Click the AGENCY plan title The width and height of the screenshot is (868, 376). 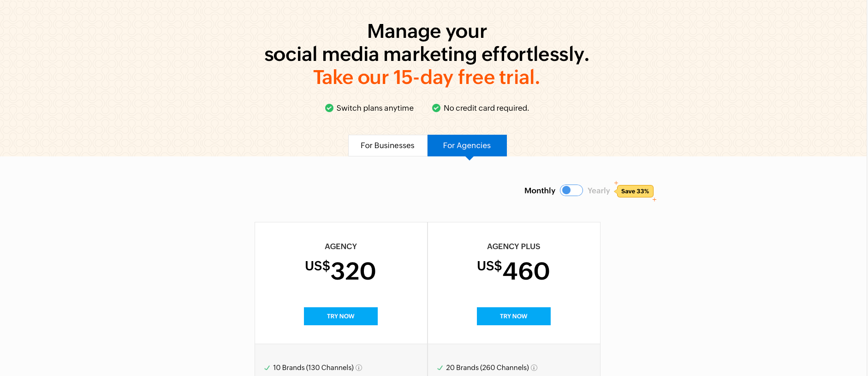tap(341, 246)
